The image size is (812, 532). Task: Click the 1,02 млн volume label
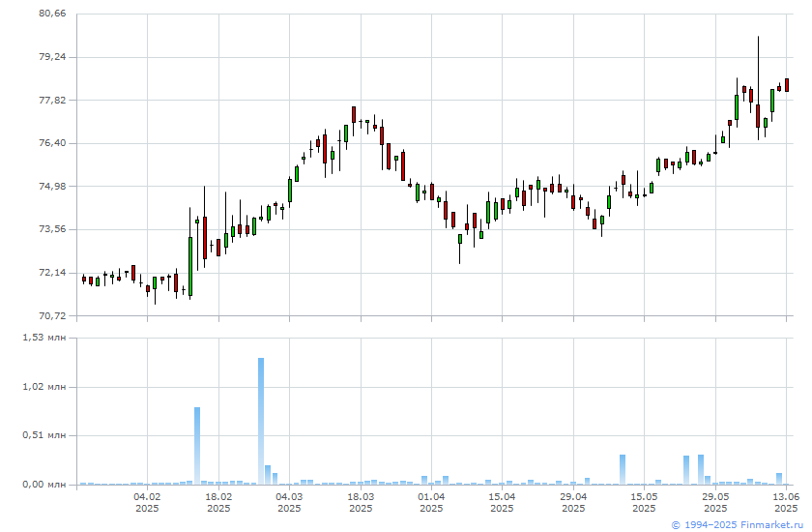click(x=44, y=387)
